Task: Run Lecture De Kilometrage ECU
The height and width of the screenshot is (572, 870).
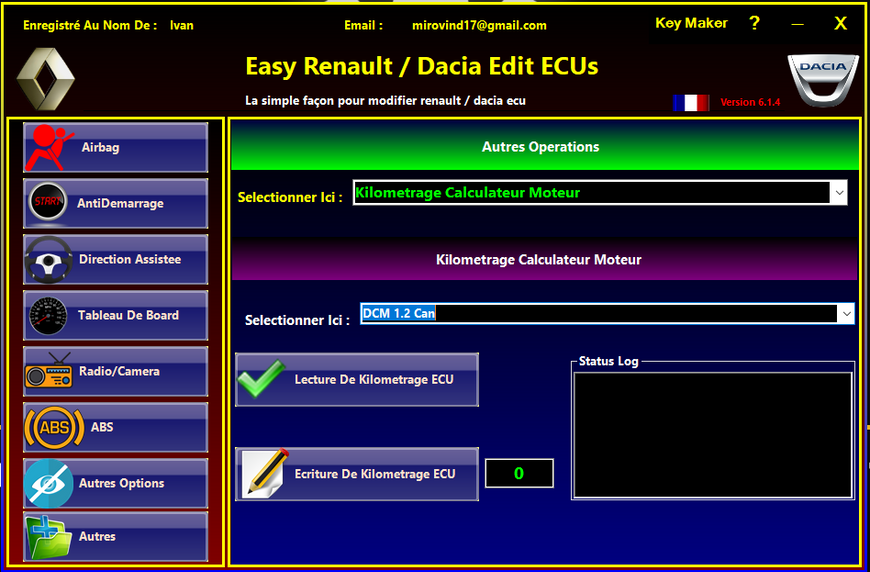Action: point(357,379)
